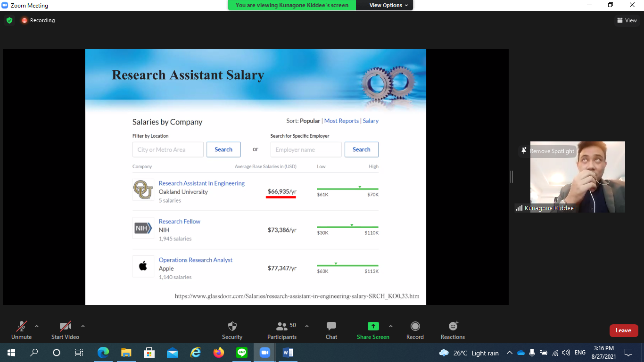This screenshot has width=644, height=362.
Task: Open LINE app from taskbar
Action: (x=242, y=353)
